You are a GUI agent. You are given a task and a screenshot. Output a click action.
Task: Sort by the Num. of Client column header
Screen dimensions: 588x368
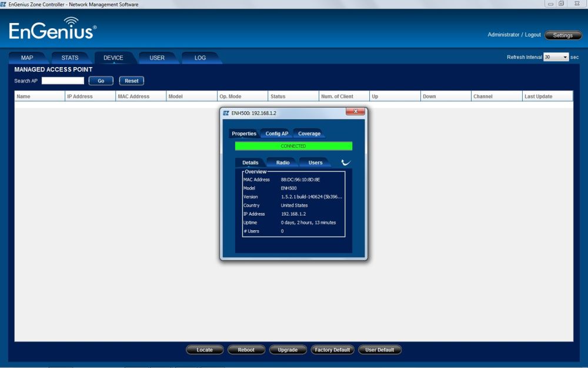point(344,97)
